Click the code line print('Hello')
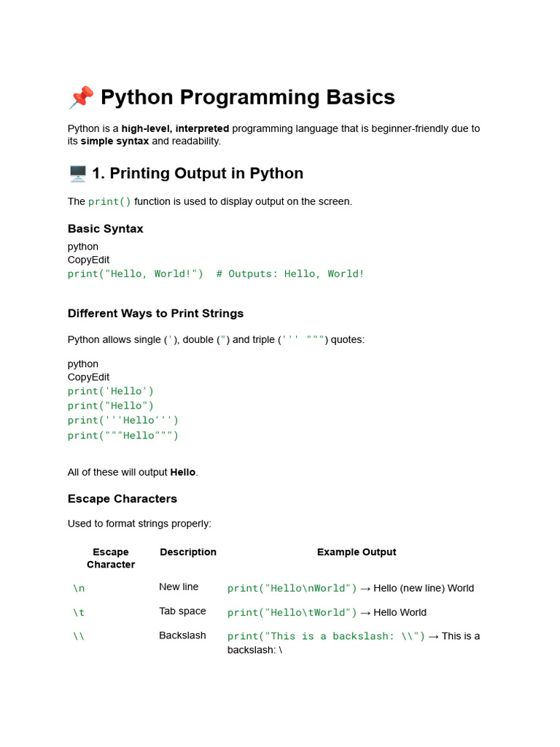The image size is (560, 747). [x=111, y=391]
